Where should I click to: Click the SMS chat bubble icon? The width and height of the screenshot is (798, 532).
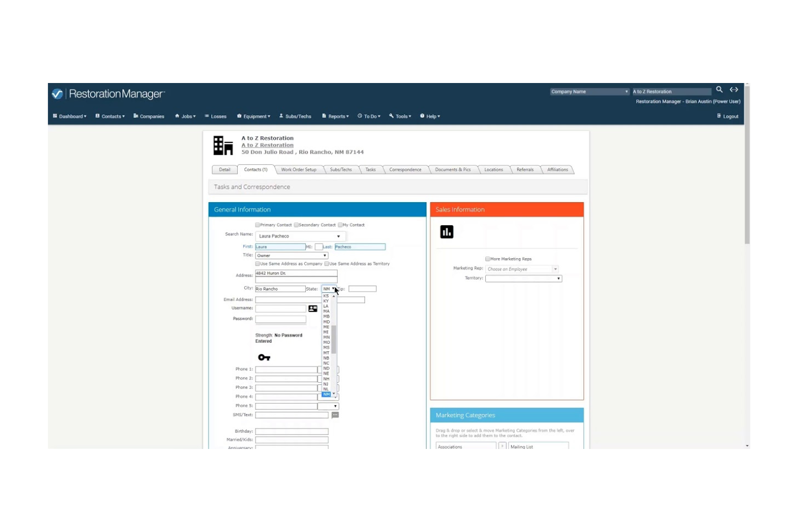click(x=335, y=415)
